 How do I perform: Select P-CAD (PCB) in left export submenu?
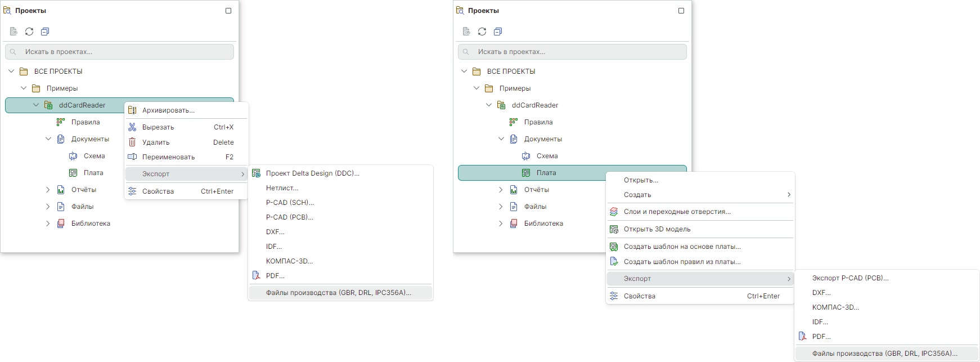(x=340, y=217)
